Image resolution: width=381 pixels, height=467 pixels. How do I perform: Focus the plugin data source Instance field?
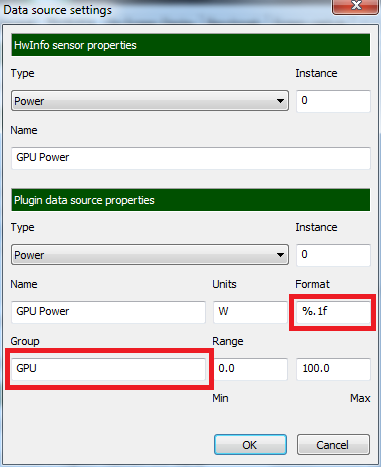tap(333, 255)
